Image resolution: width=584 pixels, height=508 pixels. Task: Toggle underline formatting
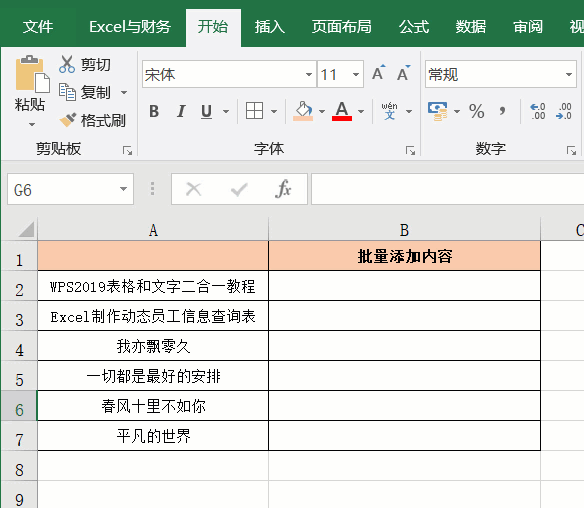coord(206,111)
